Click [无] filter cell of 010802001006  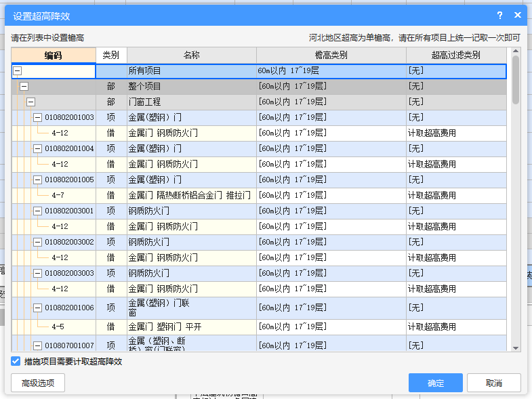click(456, 308)
